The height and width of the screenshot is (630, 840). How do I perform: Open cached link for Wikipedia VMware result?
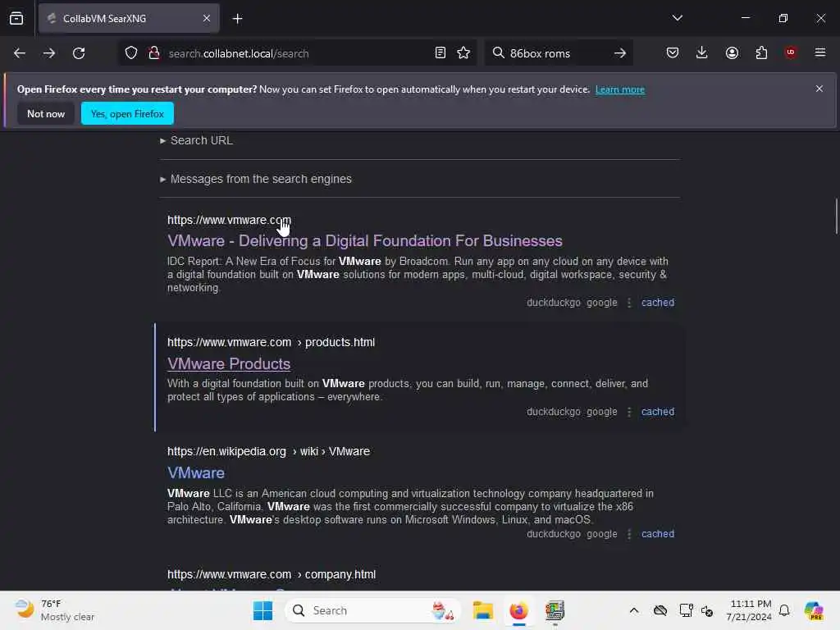[658, 534]
